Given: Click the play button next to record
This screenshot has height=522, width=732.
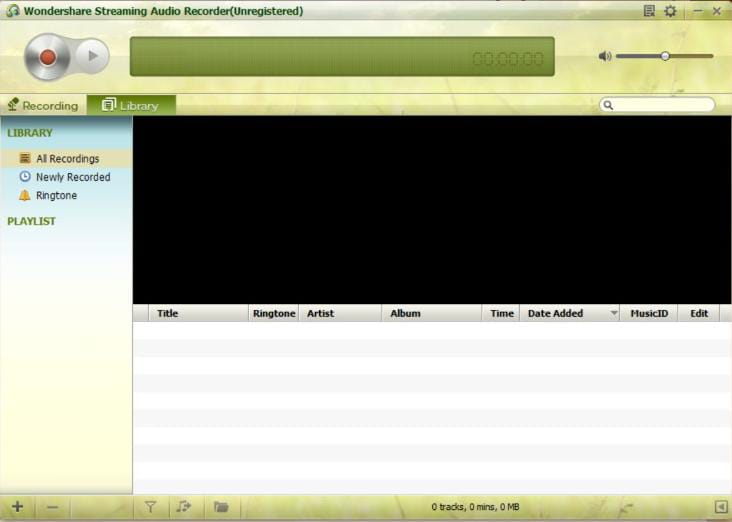Looking at the screenshot, I should pos(93,56).
